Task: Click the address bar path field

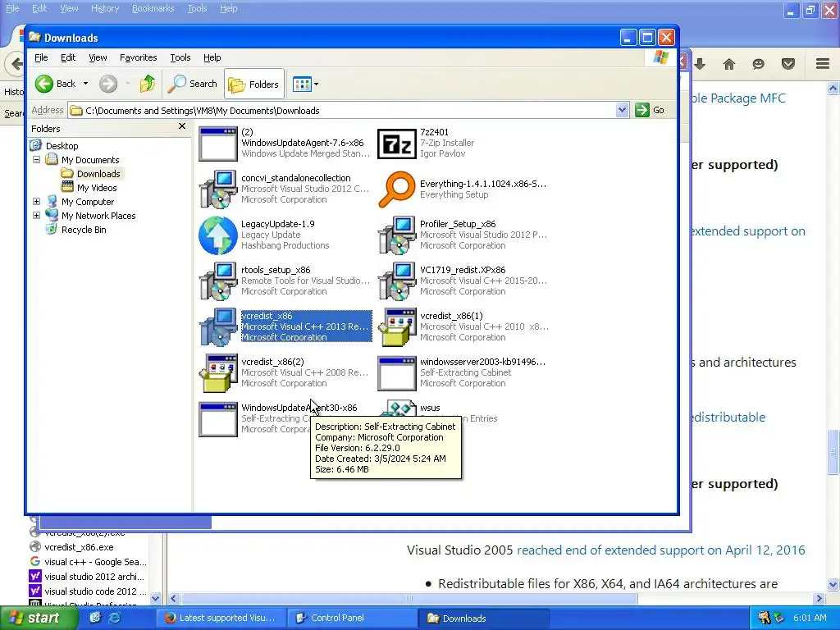Action: pyautogui.click(x=343, y=111)
